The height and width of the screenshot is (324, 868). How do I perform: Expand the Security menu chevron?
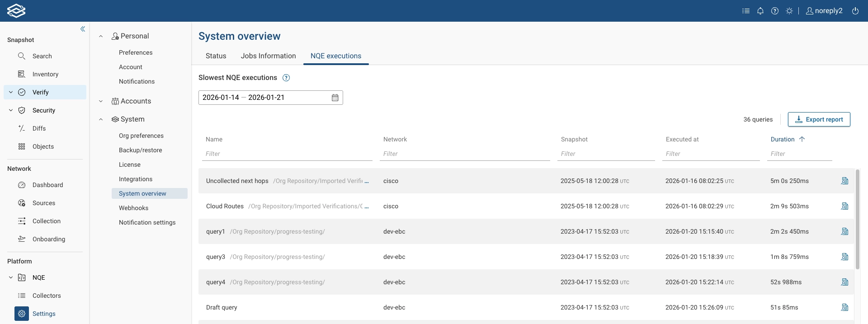pyautogui.click(x=11, y=110)
